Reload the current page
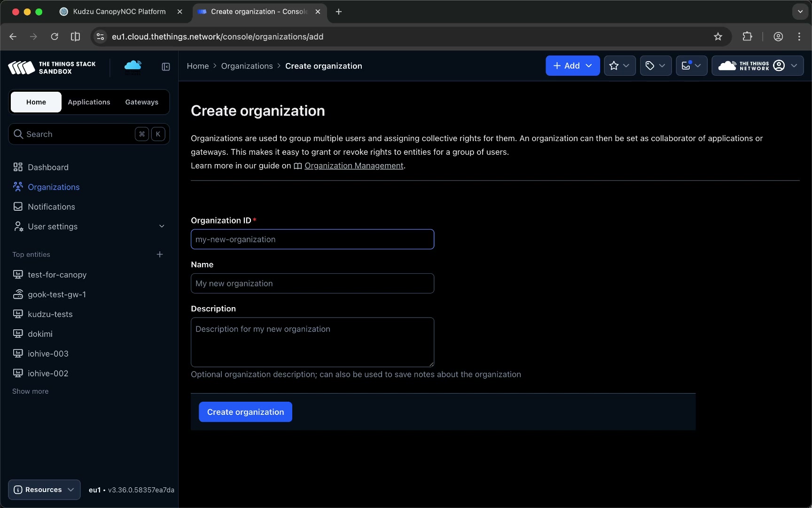 (x=55, y=37)
